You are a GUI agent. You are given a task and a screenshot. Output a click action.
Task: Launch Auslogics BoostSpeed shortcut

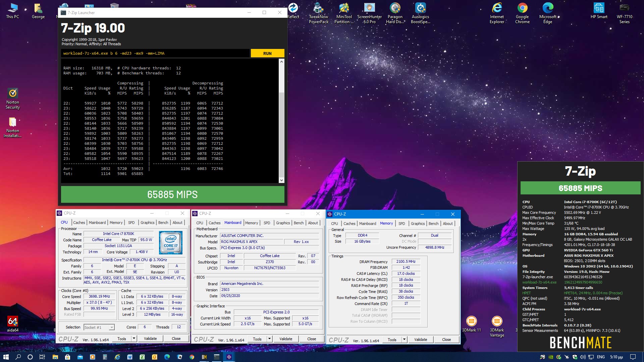(420, 13)
